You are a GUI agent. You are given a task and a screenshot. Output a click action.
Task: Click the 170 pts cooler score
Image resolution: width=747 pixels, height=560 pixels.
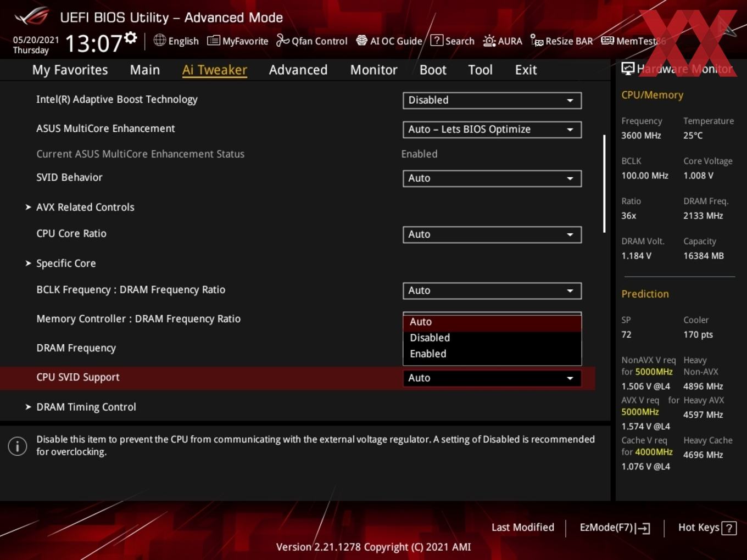pos(698,334)
